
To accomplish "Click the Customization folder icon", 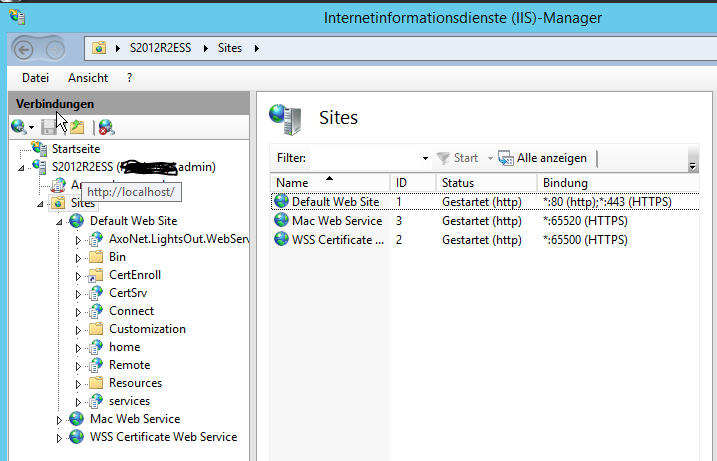I will pos(96,329).
